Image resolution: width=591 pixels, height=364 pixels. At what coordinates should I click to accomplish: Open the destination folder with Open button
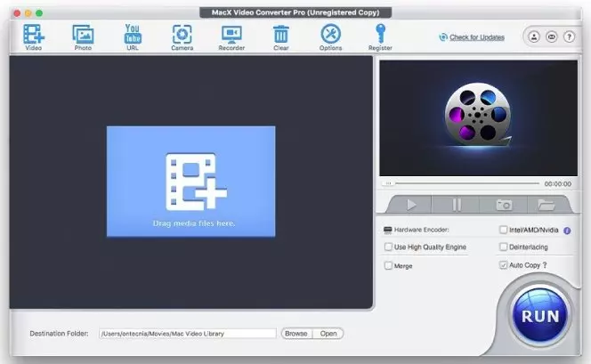point(328,334)
